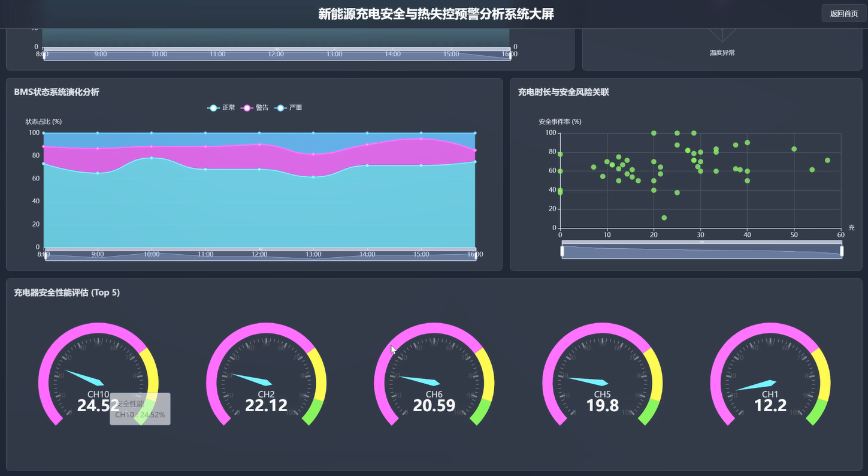Click the scatter chart's zoom slider
868x476 pixels.
tap(701, 249)
